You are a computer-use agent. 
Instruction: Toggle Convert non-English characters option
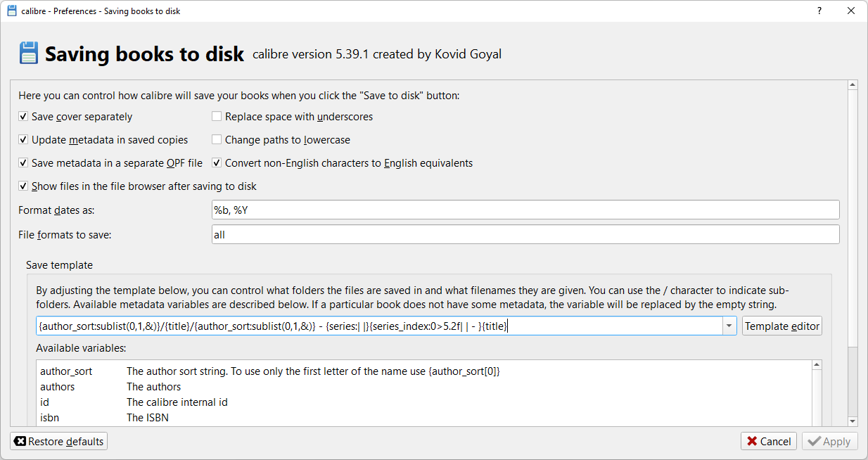pyautogui.click(x=217, y=163)
